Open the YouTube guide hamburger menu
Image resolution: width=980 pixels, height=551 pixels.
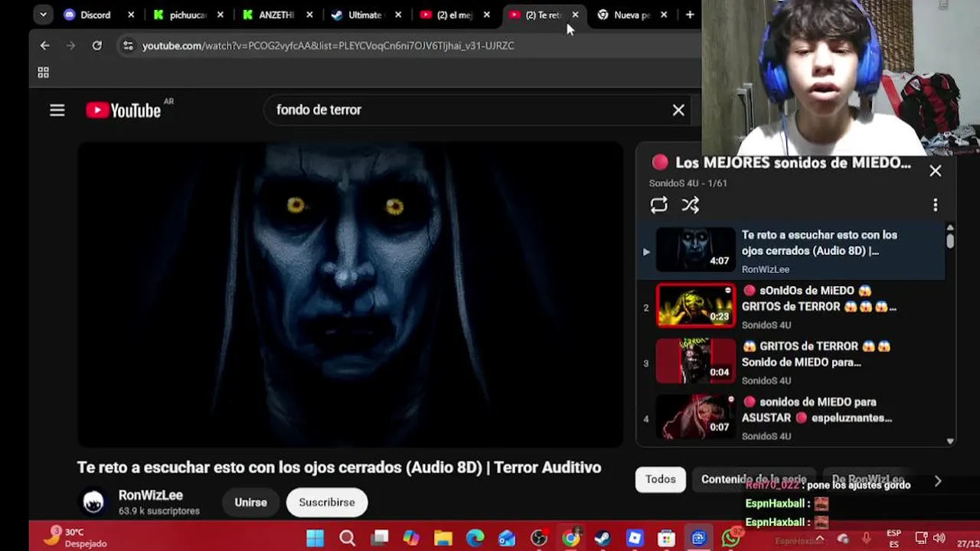[x=57, y=110]
